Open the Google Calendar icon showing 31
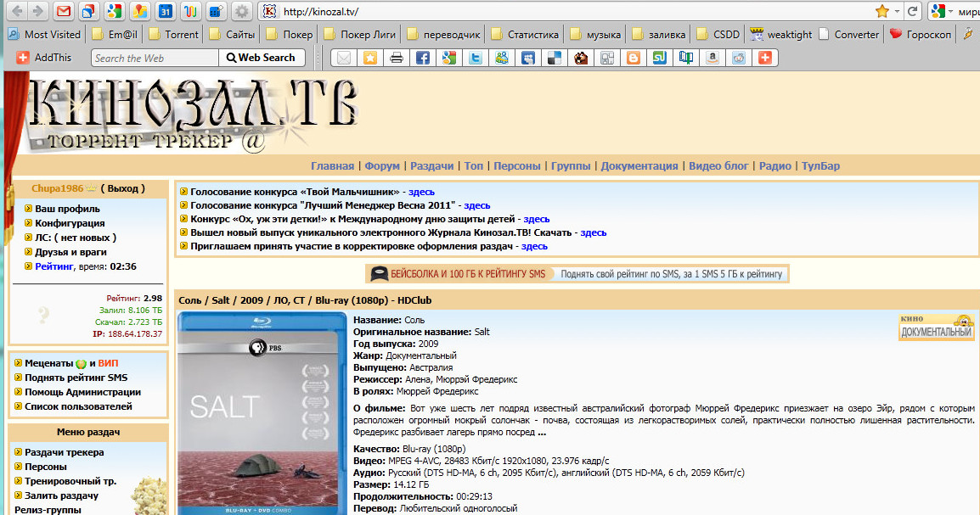This screenshot has height=515, width=980. (166, 11)
